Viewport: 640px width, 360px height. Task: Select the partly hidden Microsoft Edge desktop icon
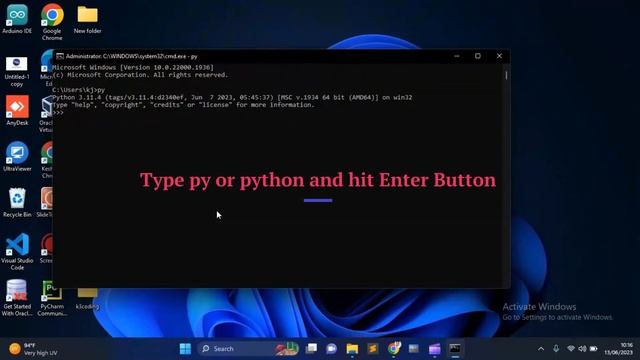47,68
